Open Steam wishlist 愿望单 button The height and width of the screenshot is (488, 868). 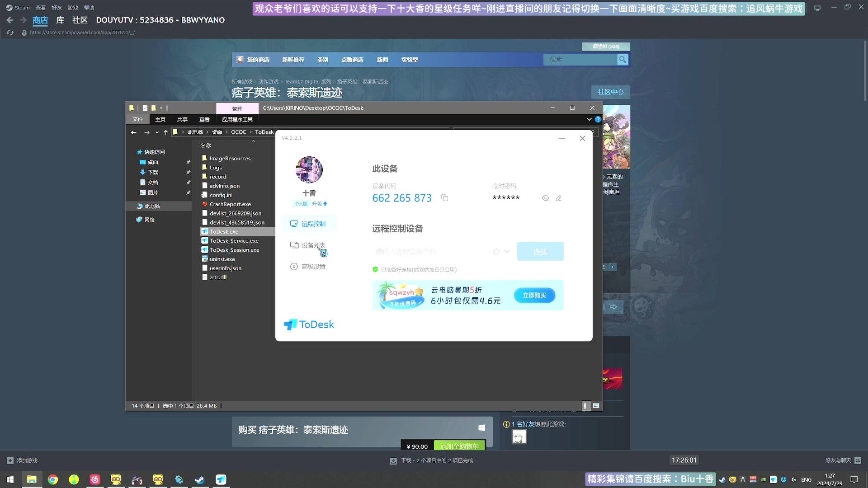pos(606,47)
